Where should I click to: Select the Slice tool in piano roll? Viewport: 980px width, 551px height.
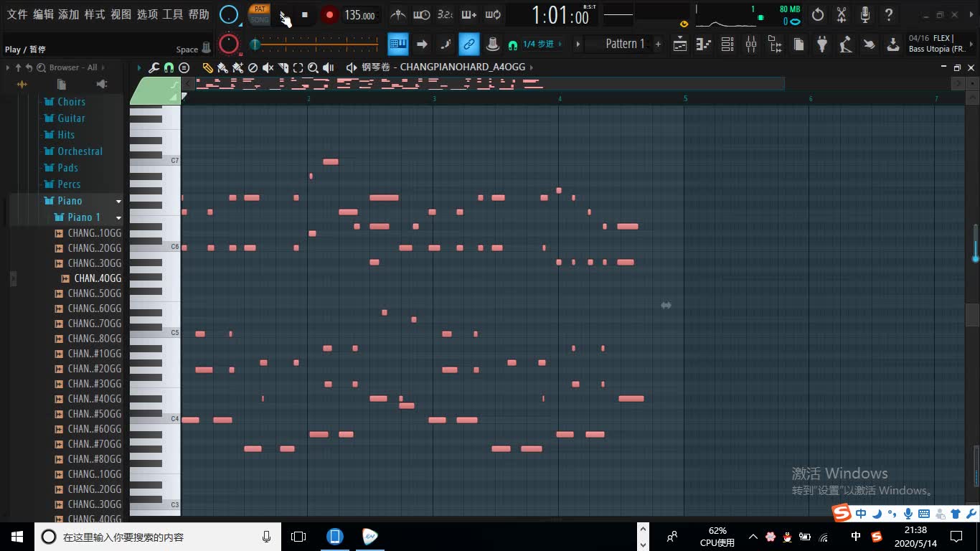pos(283,67)
